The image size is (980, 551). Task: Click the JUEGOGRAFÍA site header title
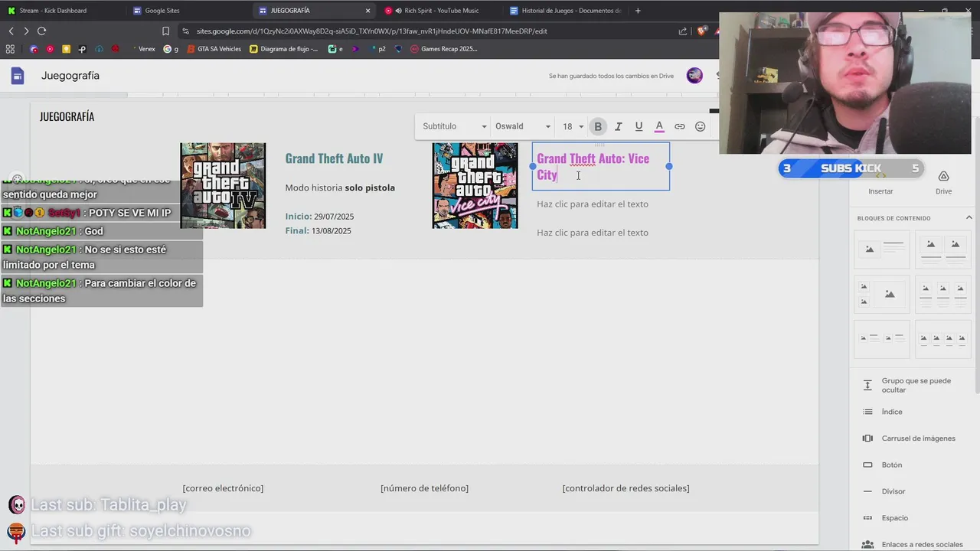click(x=67, y=116)
